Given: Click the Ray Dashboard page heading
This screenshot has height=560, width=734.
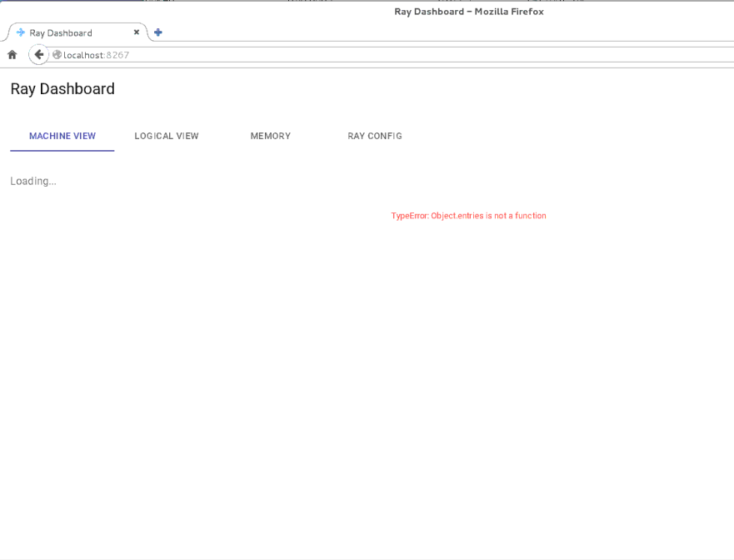Looking at the screenshot, I should [x=62, y=89].
